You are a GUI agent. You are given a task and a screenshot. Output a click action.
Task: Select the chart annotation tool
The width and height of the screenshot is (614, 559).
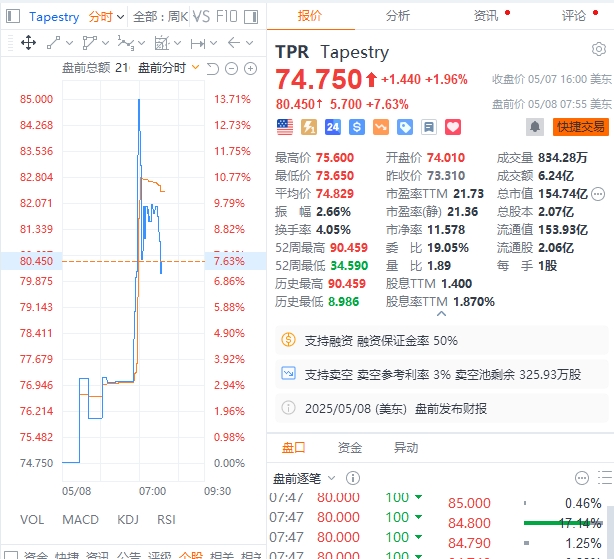(161, 43)
